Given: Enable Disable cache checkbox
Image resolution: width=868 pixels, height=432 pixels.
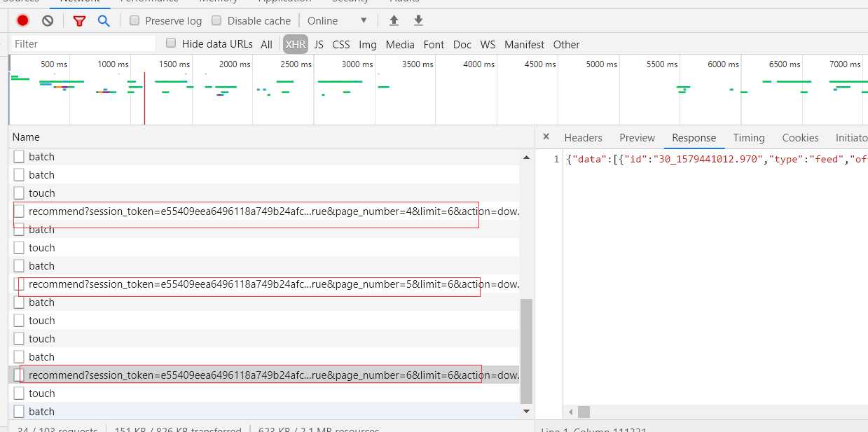Looking at the screenshot, I should (216, 20).
